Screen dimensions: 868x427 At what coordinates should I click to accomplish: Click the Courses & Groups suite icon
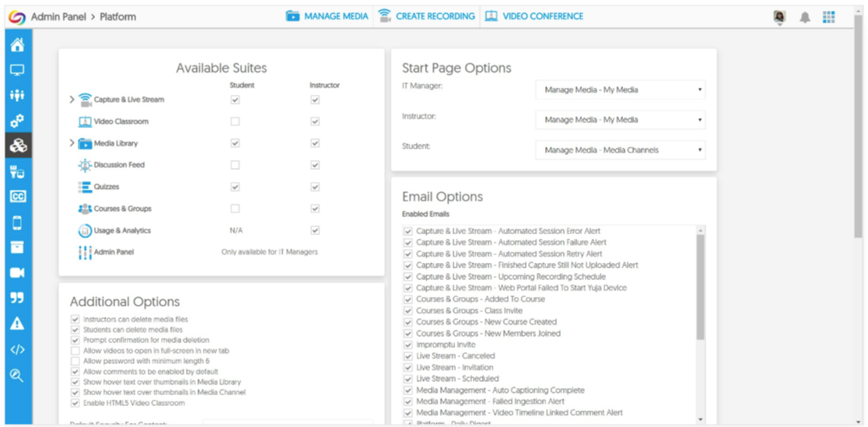point(86,208)
